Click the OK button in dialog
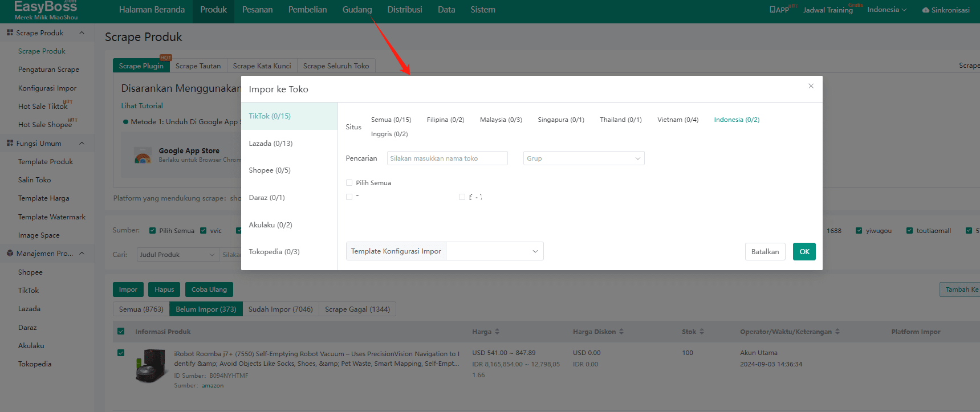Image resolution: width=980 pixels, height=412 pixels. [x=804, y=252]
